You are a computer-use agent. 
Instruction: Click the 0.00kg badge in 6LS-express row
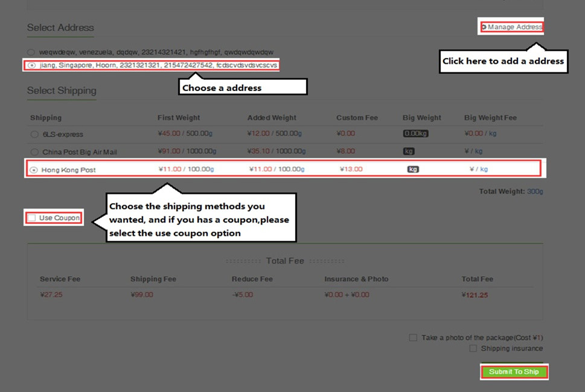[415, 134]
